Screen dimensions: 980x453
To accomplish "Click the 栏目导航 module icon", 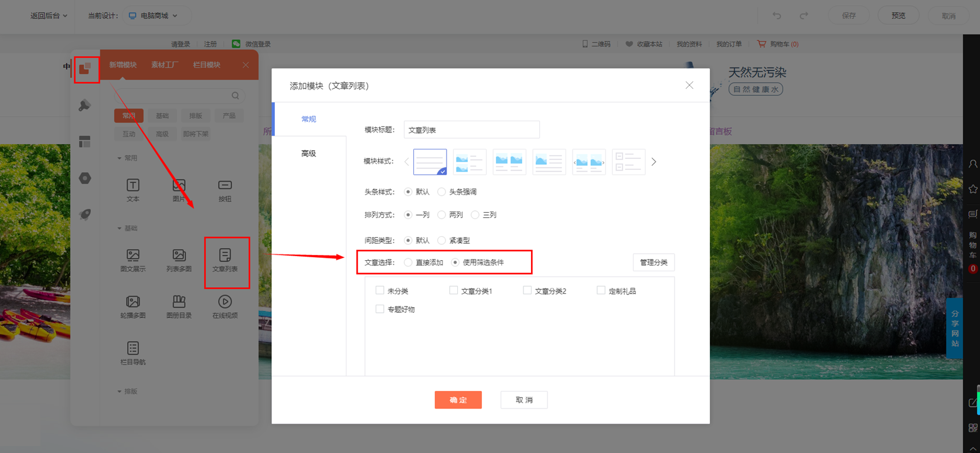I will pyautogui.click(x=133, y=349).
